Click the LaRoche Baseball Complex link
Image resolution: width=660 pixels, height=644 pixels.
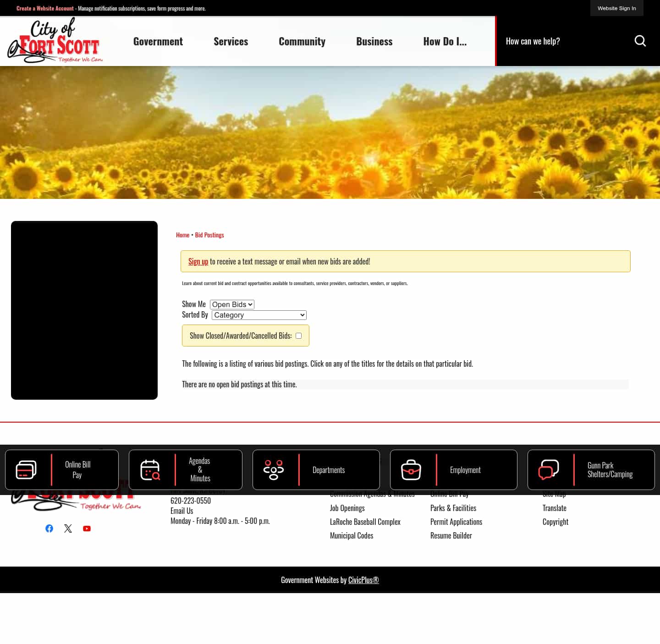tap(365, 522)
